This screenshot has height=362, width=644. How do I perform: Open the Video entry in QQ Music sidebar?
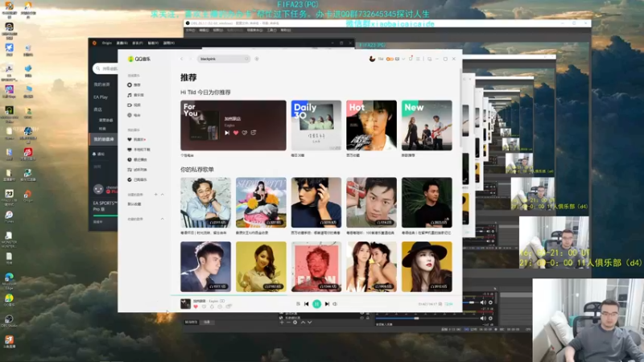(134, 105)
